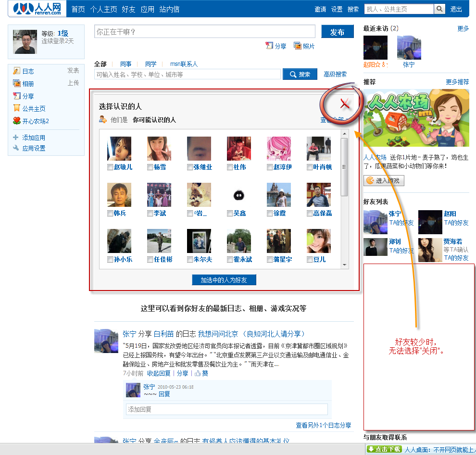This screenshot has height=455, width=476.
Task: Click scrollbar down arrow in friend list
Action: point(344,265)
